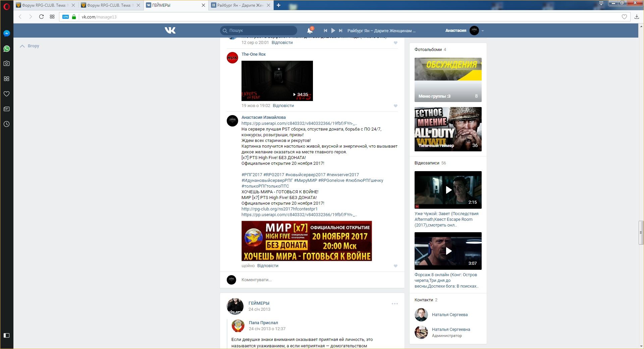Image resolution: width=644 pixels, height=349 pixels.
Task: Open hashtag #newserver2017
Action: tap(343, 175)
